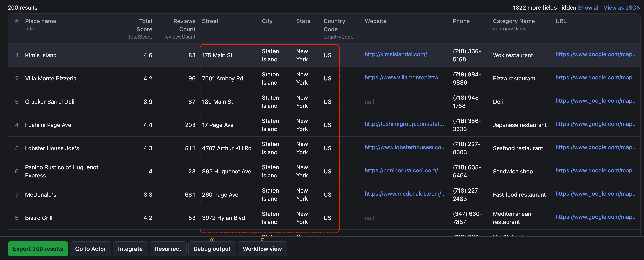Open the fushimigroup.com website link
The image size is (644, 260).
pos(404,124)
